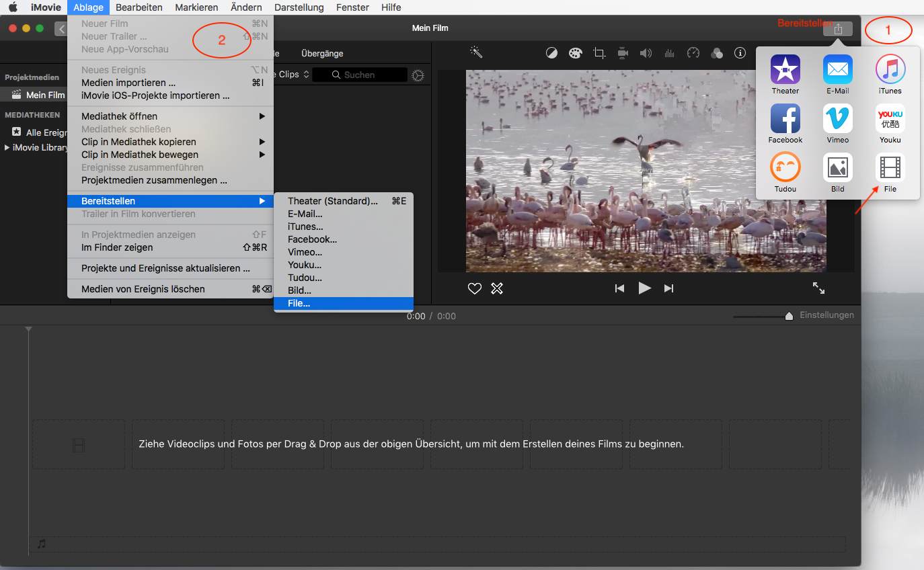The height and width of the screenshot is (570, 924).
Task: Expand Clip in Mediathek bewegen submenu
Action: click(x=170, y=155)
